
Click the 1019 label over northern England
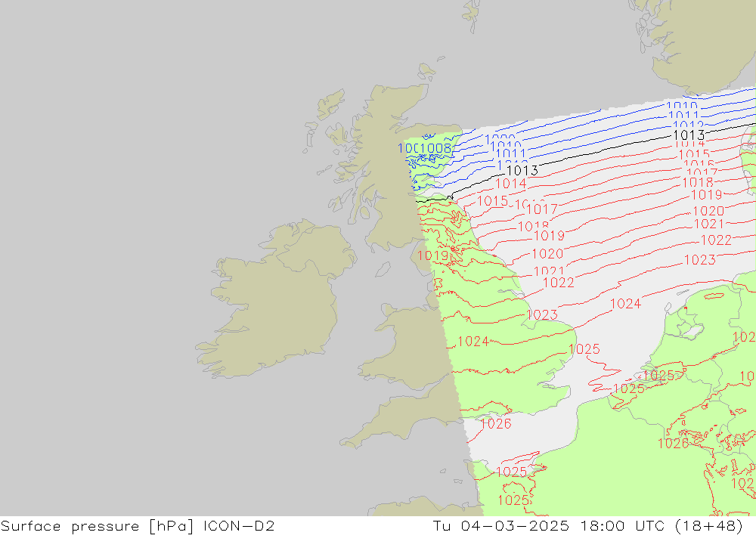point(433,255)
